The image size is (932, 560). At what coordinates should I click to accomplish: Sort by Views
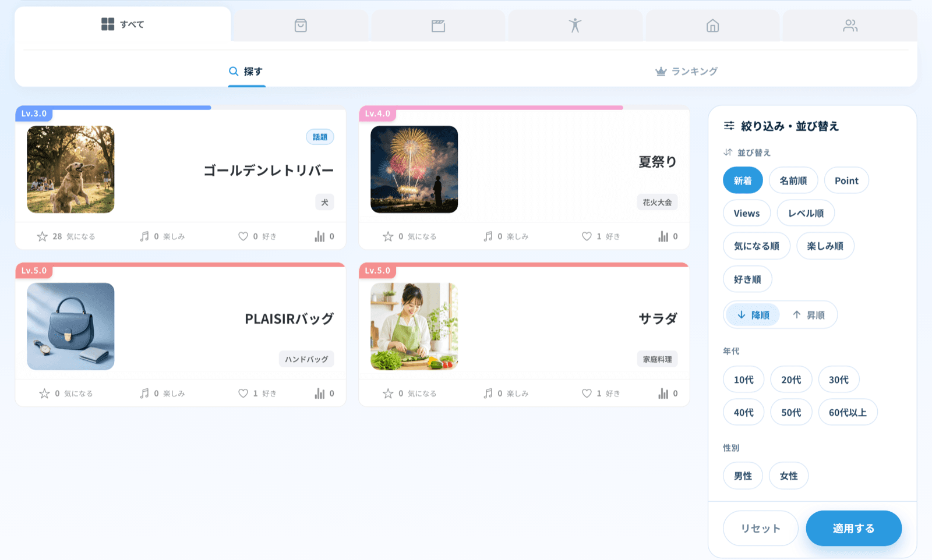747,213
